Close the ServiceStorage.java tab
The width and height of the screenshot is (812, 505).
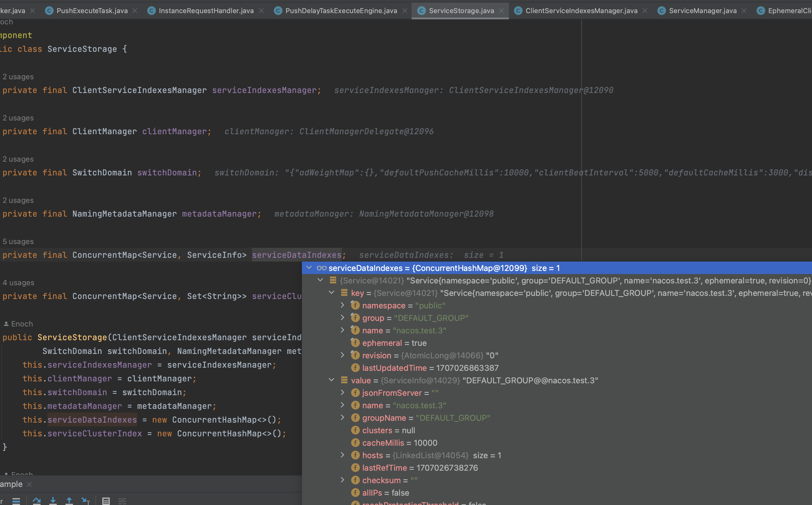[501, 11]
